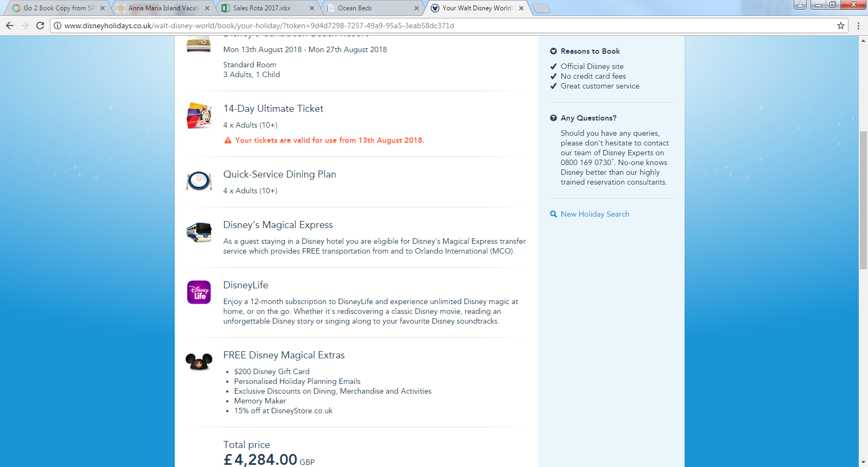Viewport: 868px width, 467px height.
Task: Click the Memory Maker list item
Action: tap(260, 401)
